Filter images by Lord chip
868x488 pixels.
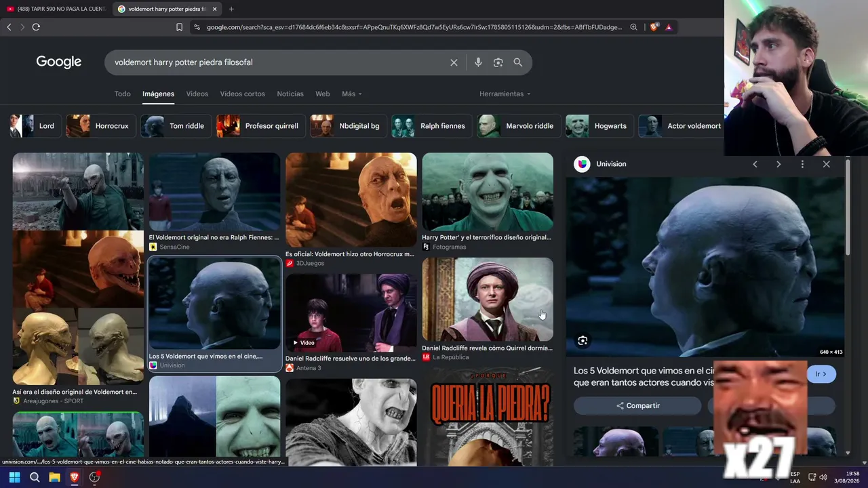click(34, 126)
